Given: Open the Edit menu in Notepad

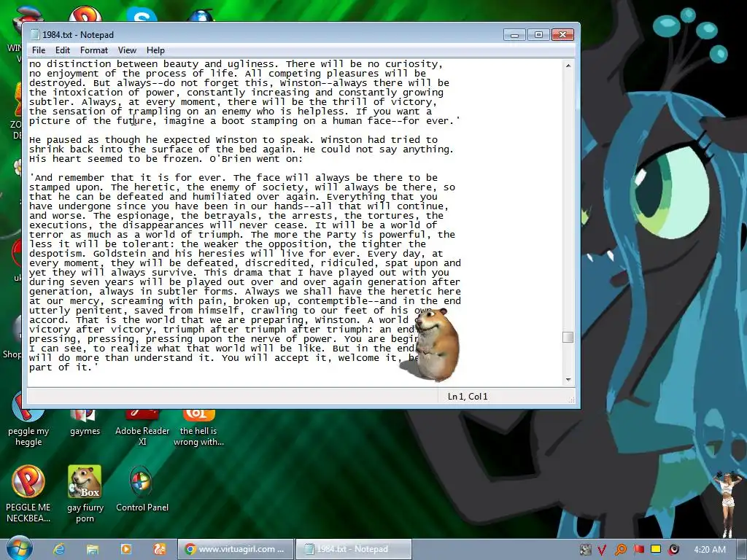Looking at the screenshot, I should pos(63,50).
